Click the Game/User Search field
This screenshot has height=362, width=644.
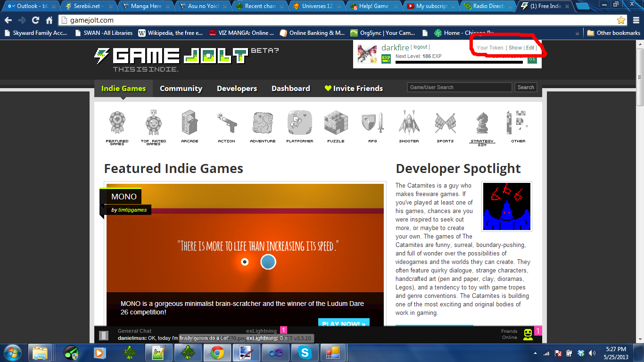(x=459, y=87)
